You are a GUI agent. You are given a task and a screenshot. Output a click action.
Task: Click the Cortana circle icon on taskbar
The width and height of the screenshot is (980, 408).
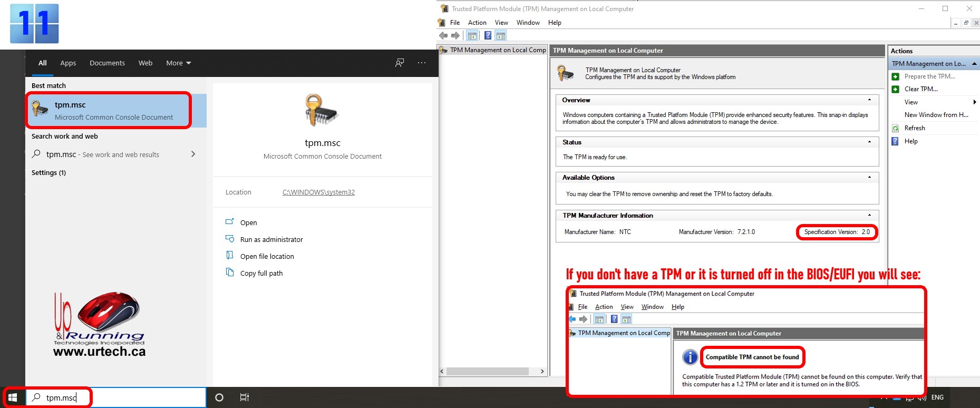point(219,397)
